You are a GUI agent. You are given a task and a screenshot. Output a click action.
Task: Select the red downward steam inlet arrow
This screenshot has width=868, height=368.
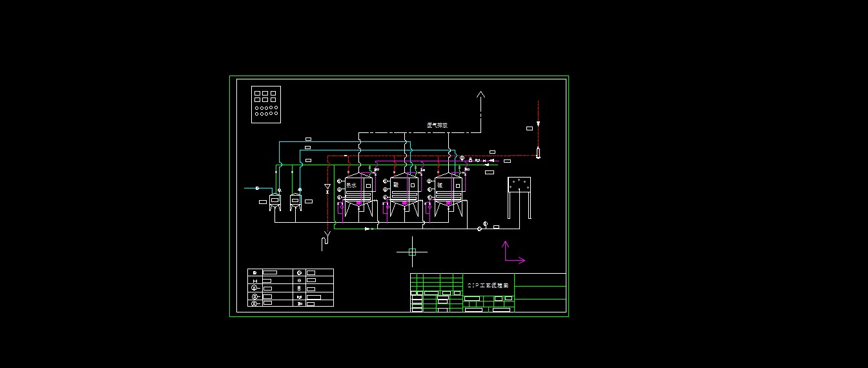coord(538,124)
